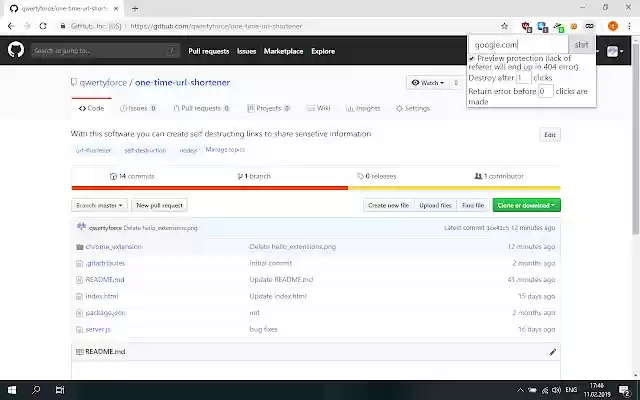Open the orange cookie extension icon

(x=574, y=27)
